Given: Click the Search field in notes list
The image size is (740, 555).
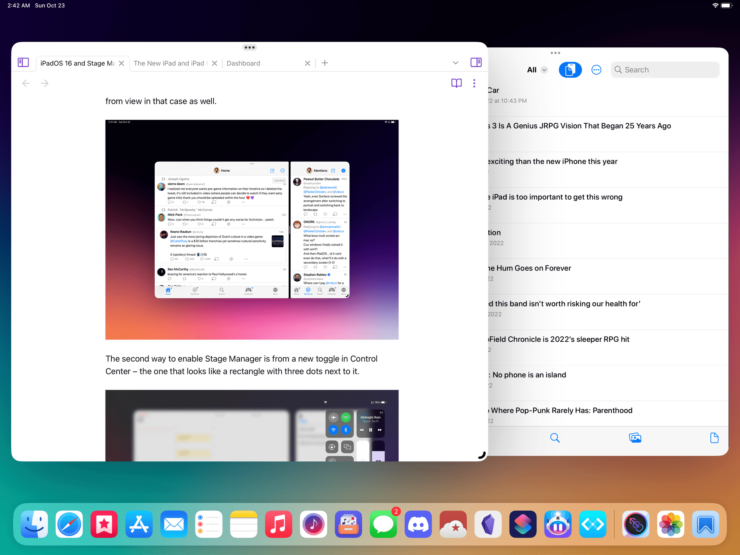Looking at the screenshot, I should [665, 70].
